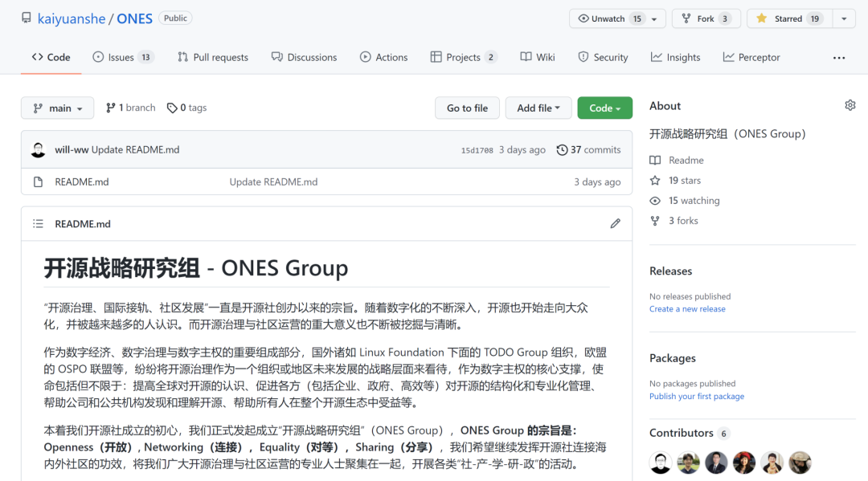Viewport: 868px width, 481px height.
Task: Open the will-ww author link
Action: tap(72, 150)
